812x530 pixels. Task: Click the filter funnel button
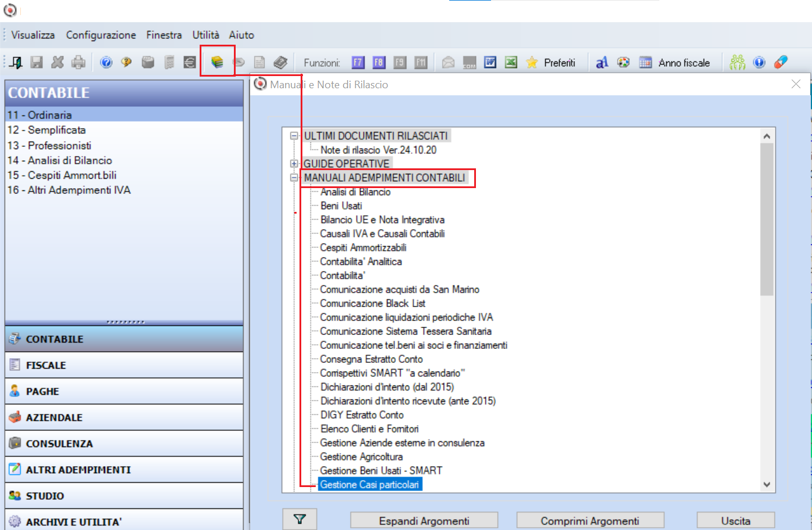299,519
